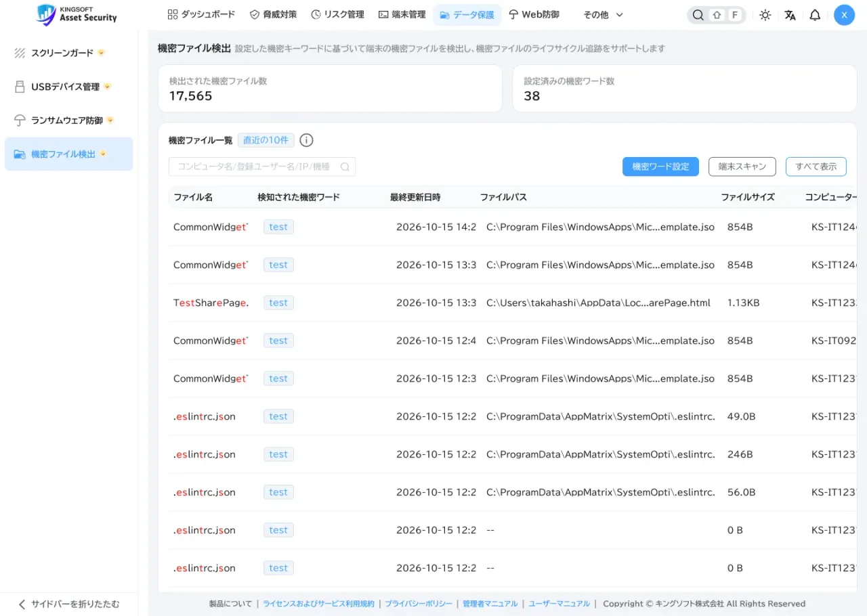Image resolution: width=867 pixels, height=616 pixels.
Task: Click the 製品について footer text
Action: (230, 604)
